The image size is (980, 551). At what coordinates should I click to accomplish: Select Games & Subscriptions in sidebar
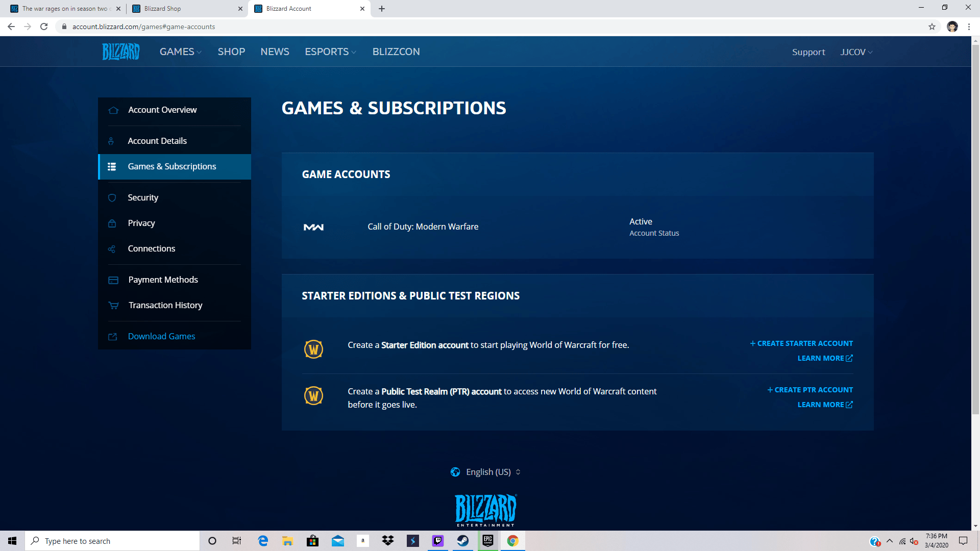tap(175, 167)
